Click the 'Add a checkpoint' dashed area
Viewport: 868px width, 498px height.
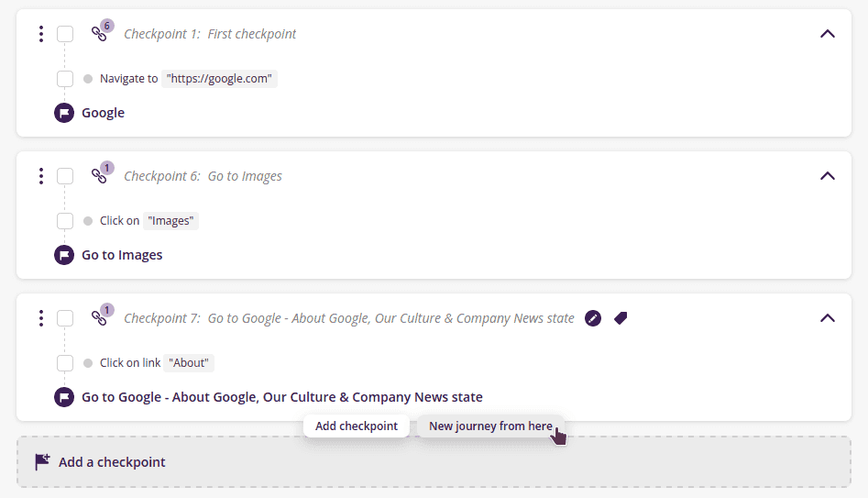434,462
